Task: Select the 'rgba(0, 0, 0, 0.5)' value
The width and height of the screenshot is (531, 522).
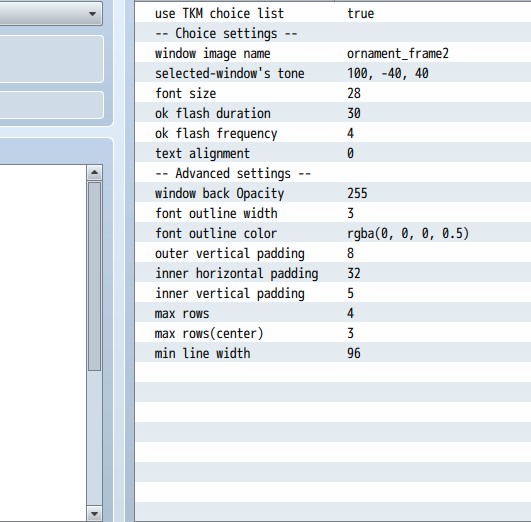Action: pyautogui.click(x=408, y=234)
